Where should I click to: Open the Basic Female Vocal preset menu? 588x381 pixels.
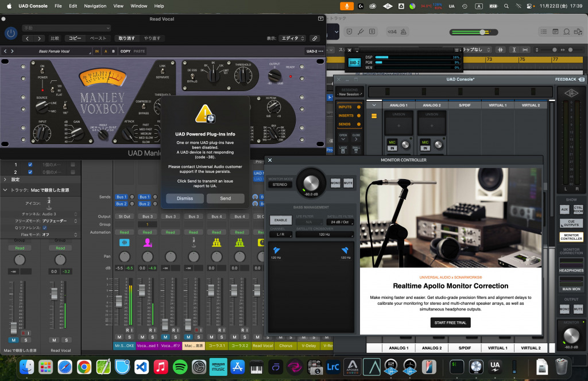tap(53, 52)
